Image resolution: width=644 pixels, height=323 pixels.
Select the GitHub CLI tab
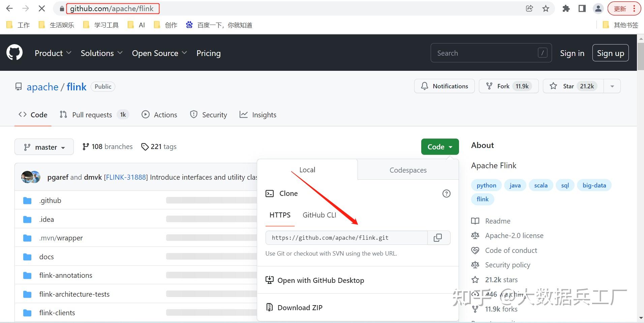319,215
